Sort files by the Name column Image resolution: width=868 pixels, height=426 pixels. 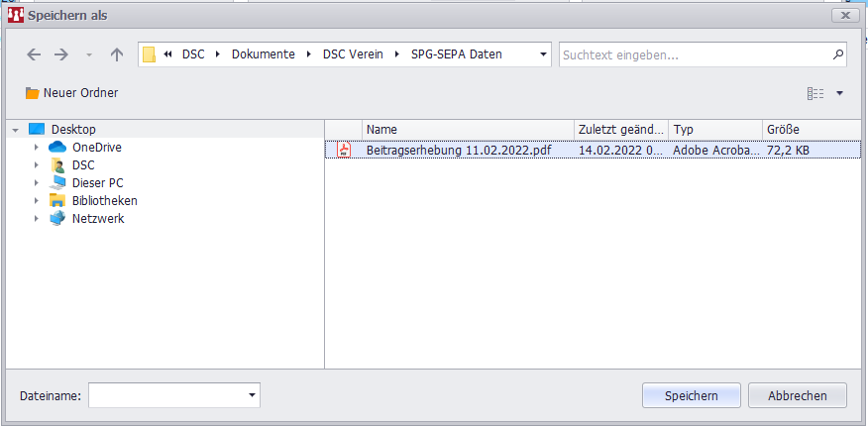click(468, 130)
